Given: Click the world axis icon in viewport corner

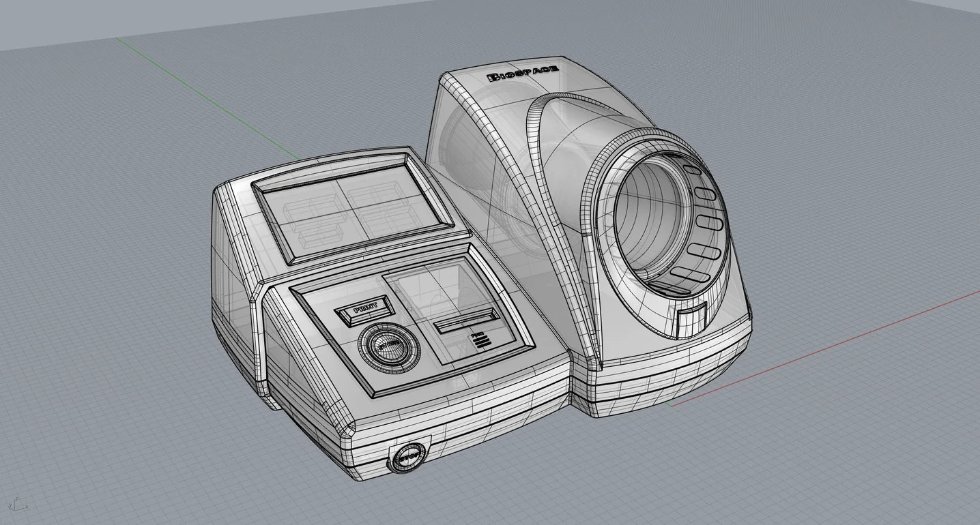Looking at the screenshot, I should tap(16, 504).
